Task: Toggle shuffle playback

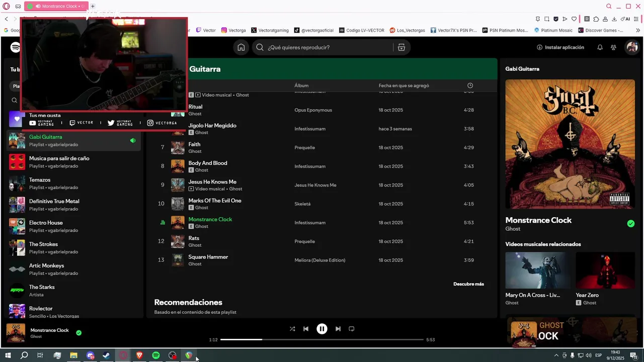Action: pyautogui.click(x=292, y=329)
